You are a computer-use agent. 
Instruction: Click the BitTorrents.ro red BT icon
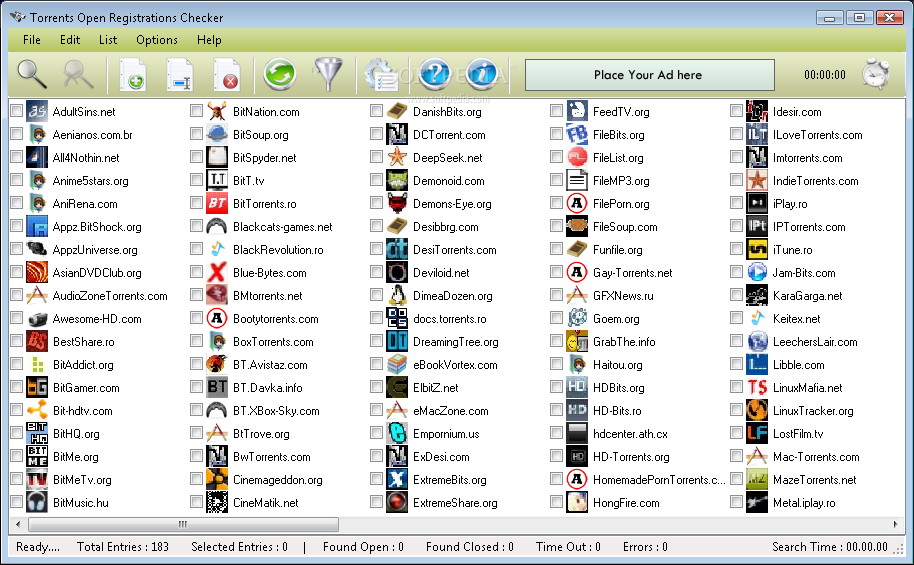tap(217, 203)
